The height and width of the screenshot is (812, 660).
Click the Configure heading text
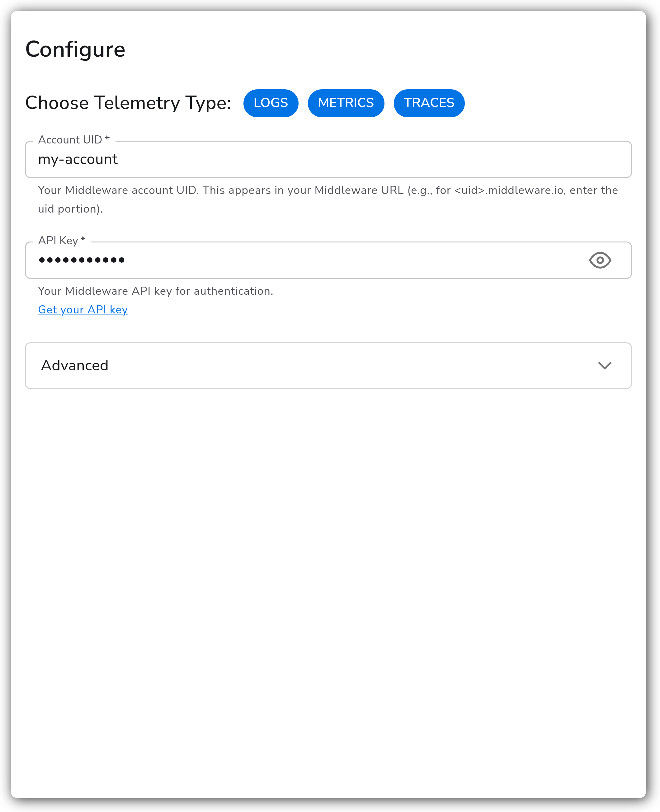click(75, 49)
